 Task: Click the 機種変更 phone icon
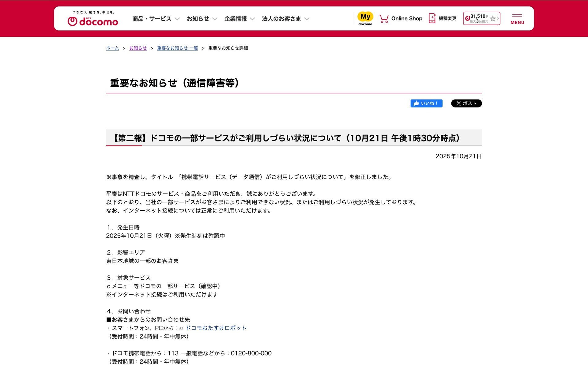(x=432, y=18)
